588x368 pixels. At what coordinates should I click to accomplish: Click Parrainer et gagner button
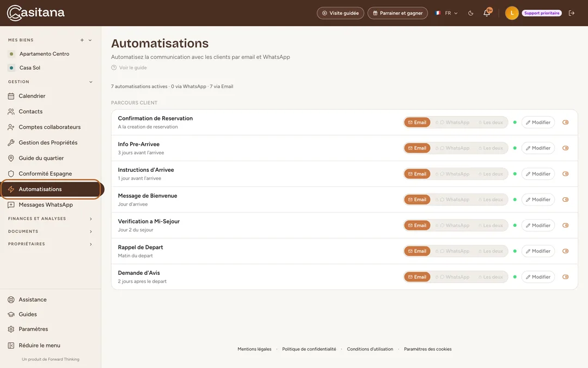(x=397, y=13)
